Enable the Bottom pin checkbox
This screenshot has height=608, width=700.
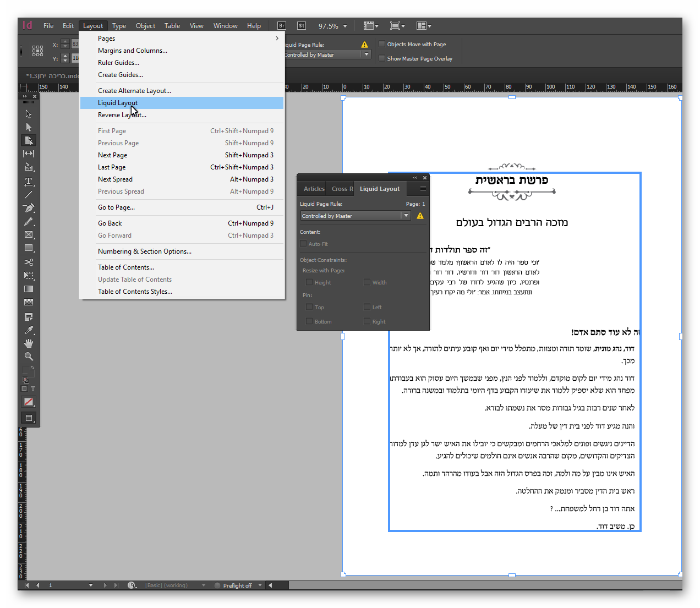[x=309, y=321]
